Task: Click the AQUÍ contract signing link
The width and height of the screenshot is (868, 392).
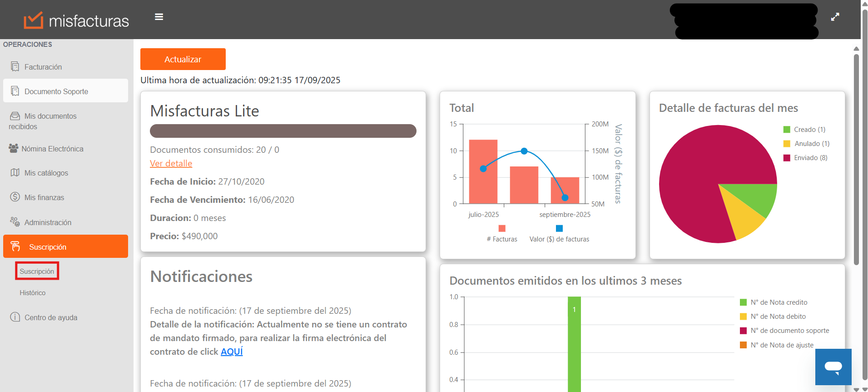Action: click(x=232, y=352)
